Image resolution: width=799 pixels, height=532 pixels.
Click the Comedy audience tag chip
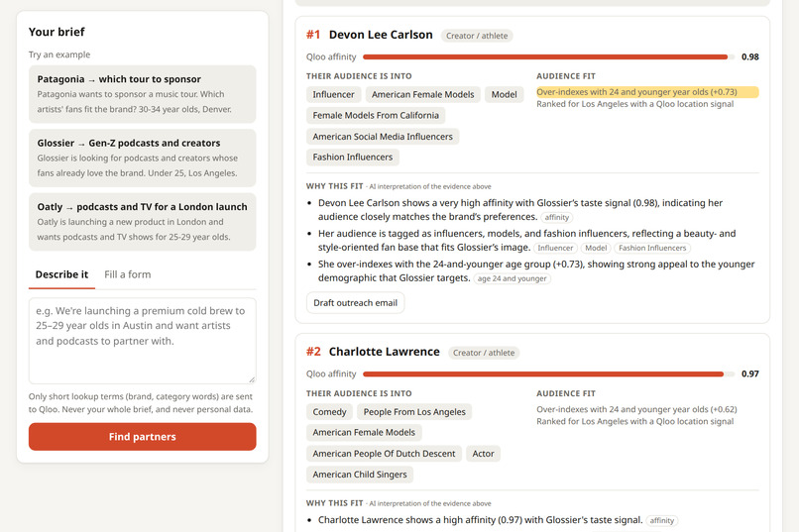click(329, 412)
